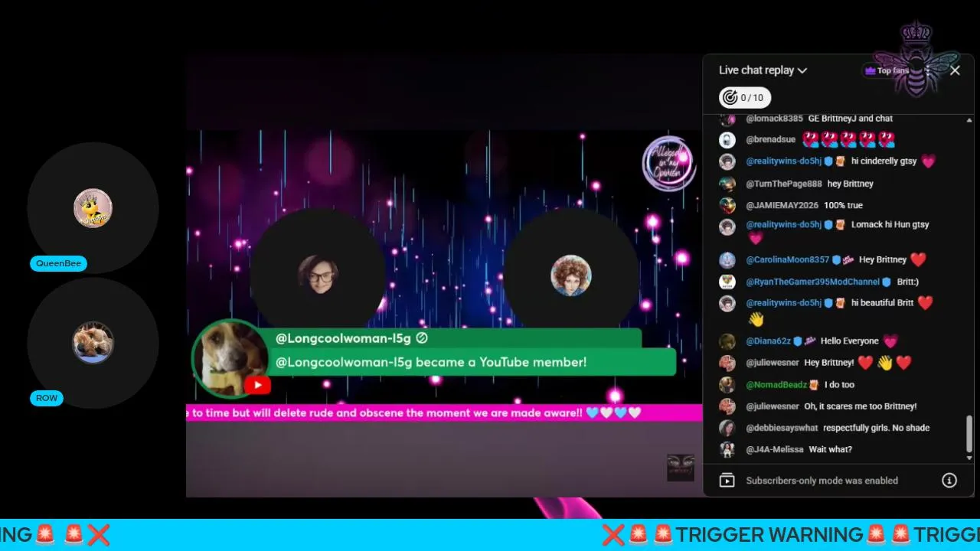Image resolution: width=980 pixels, height=551 pixels.
Task: Click the @Longcoolwoman-15g name banner
Action: (x=456, y=338)
